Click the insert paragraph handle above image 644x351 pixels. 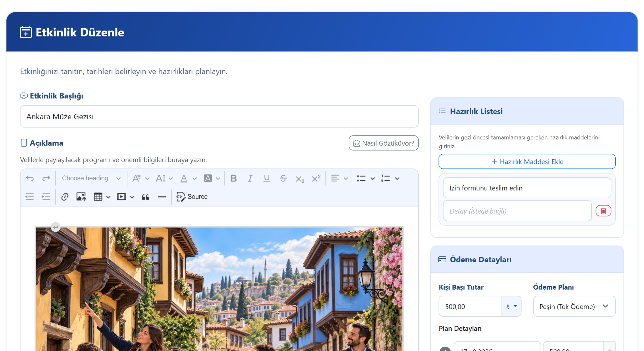[x=56, y=227]
